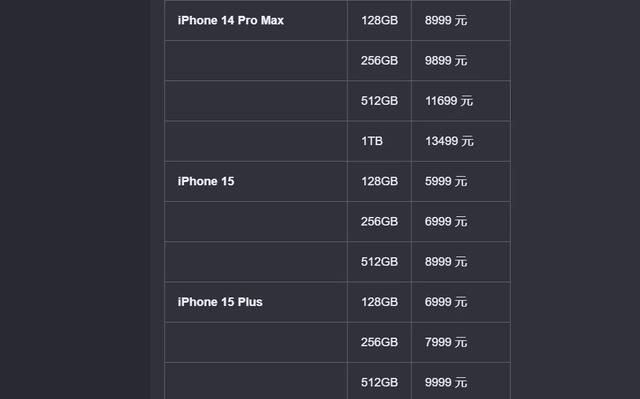Screen dimensions: 640x399
Task: Select the 6999 元 price for iPhone 15 Plus
Action: [446, 302]
